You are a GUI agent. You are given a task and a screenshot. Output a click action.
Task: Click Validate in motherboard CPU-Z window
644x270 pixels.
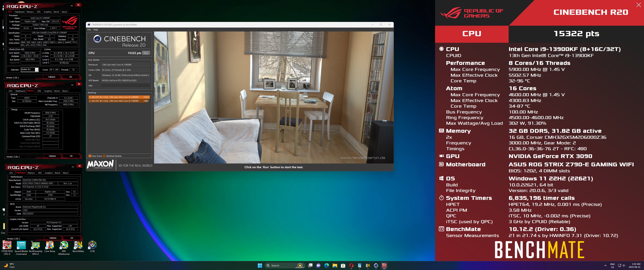[53, 238]
